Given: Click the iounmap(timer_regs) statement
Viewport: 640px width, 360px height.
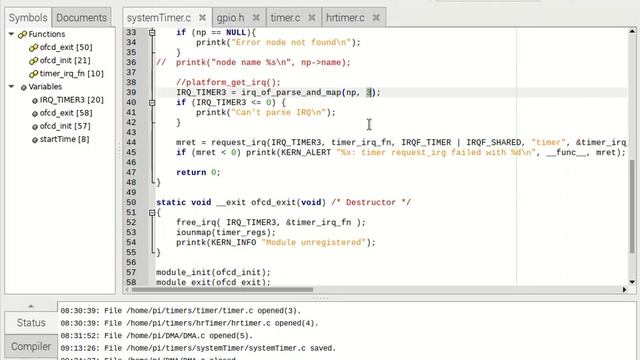Looking at the screenshot, I should point(226,232).
